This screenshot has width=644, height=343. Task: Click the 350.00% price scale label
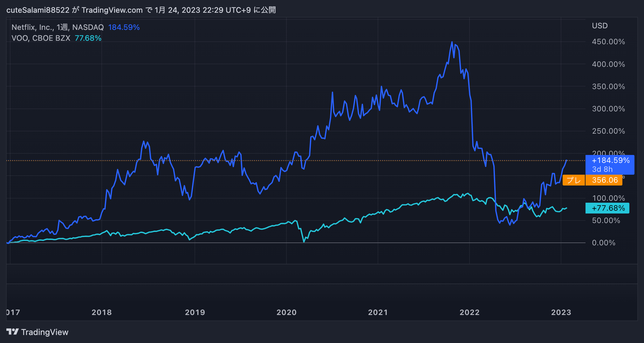[608, 87]
